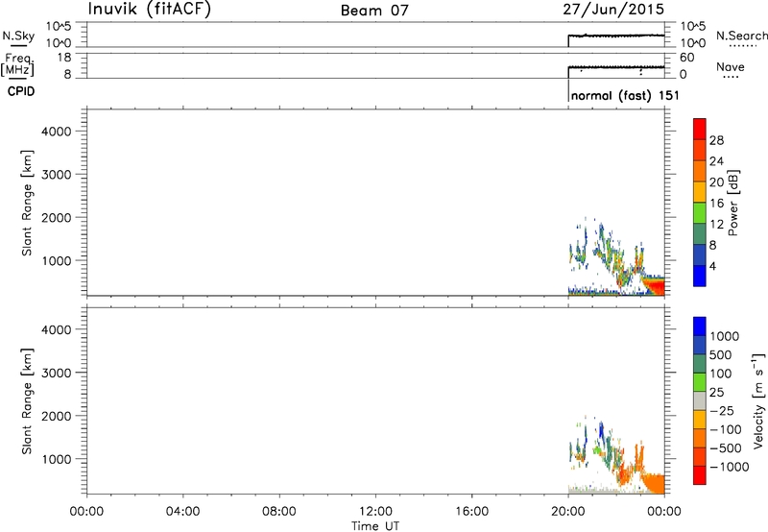Click the "18" frequency axis tick label

(x=63, y=58)
